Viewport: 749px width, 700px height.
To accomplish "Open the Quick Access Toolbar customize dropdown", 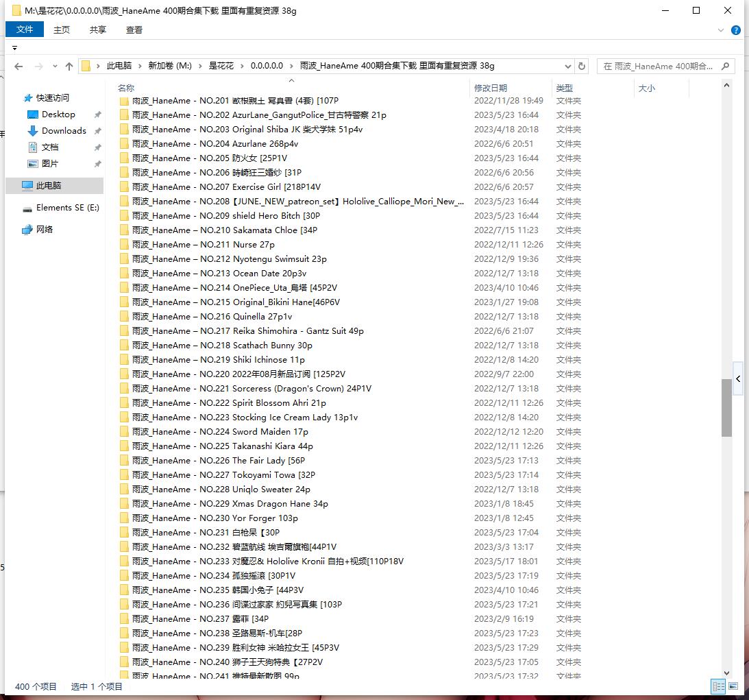I will 15,48.
